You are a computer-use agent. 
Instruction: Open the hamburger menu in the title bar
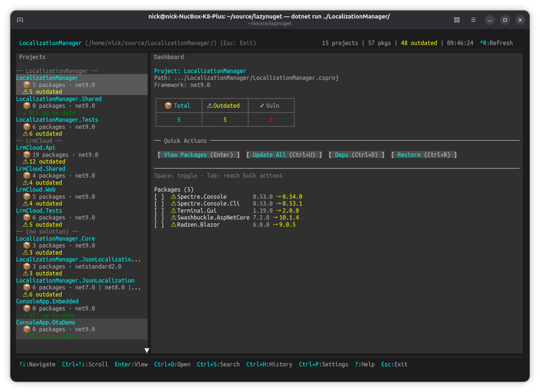[473, 20]
